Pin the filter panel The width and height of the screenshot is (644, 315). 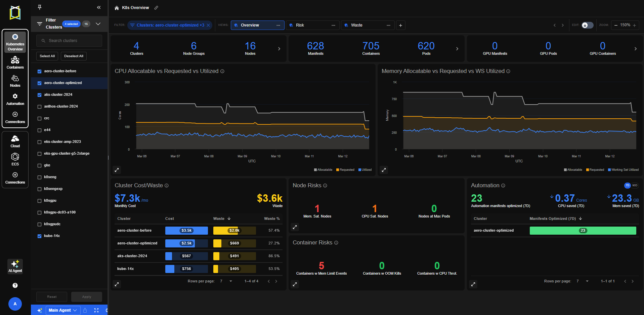(40, 7)
